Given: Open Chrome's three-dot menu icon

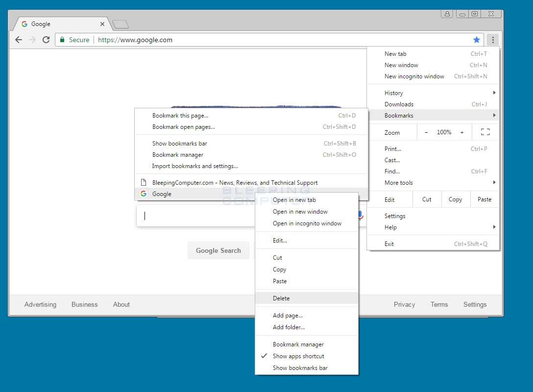Looking at the screenshot, I should 492,40.
